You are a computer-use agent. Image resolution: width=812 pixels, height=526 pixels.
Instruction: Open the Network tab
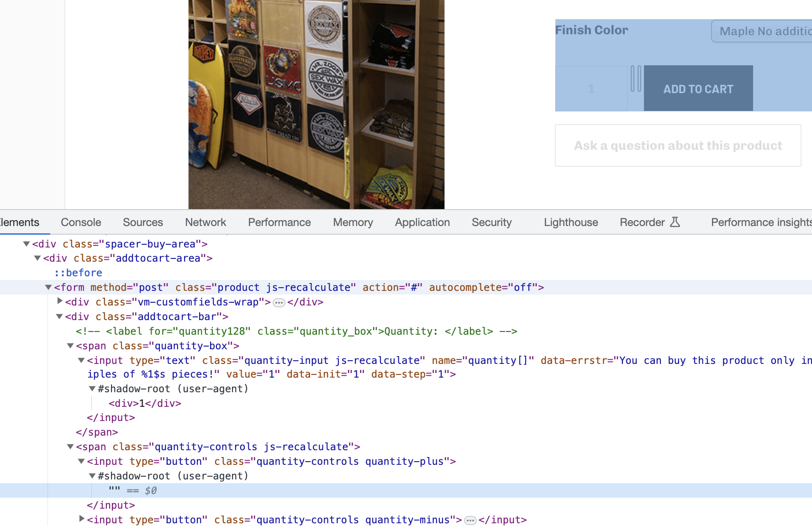click(205, 222)
